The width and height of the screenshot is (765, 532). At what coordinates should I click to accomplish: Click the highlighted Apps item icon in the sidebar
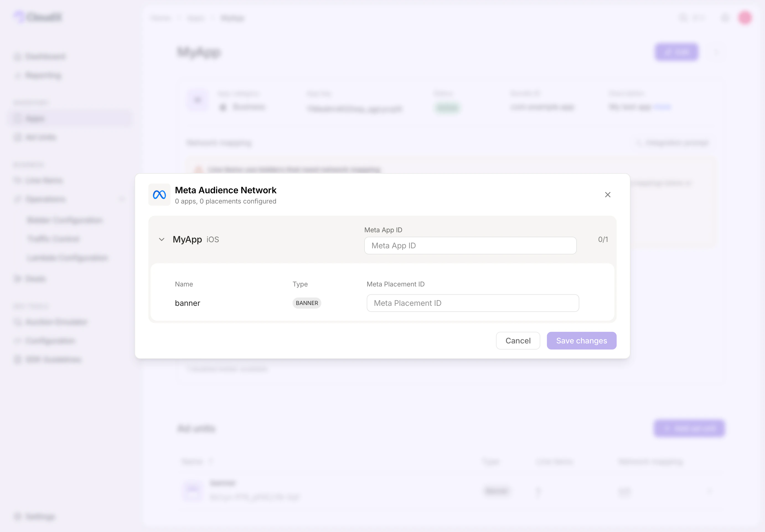(18, 119)
